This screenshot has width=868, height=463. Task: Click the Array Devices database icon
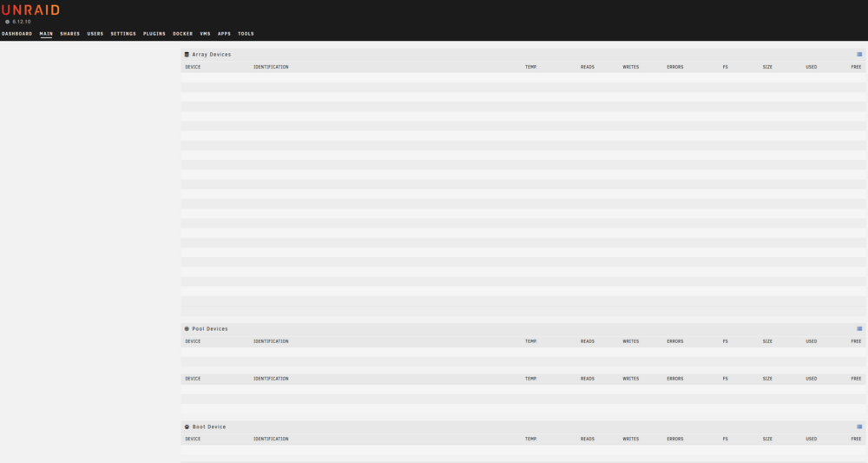tap(187, 54)
